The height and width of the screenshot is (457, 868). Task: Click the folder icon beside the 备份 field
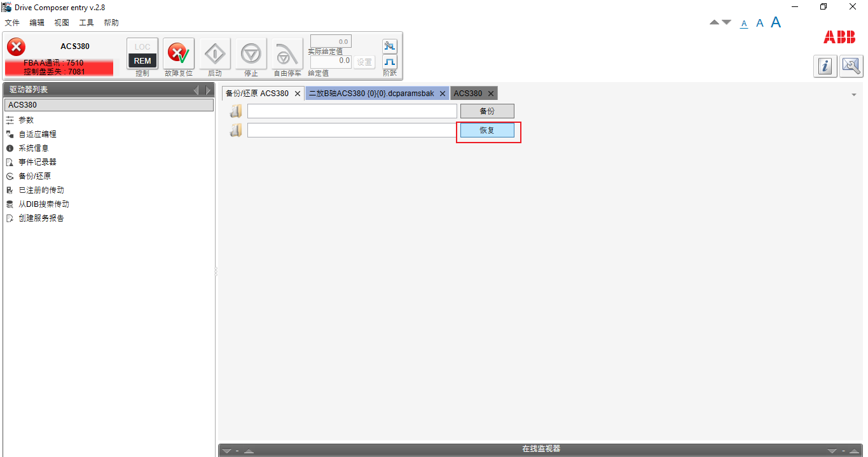click(x=236, y=111)
